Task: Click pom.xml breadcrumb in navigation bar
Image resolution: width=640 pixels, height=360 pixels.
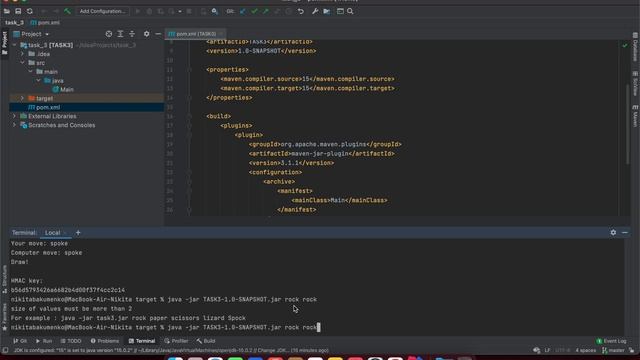Action: point(45,23)
